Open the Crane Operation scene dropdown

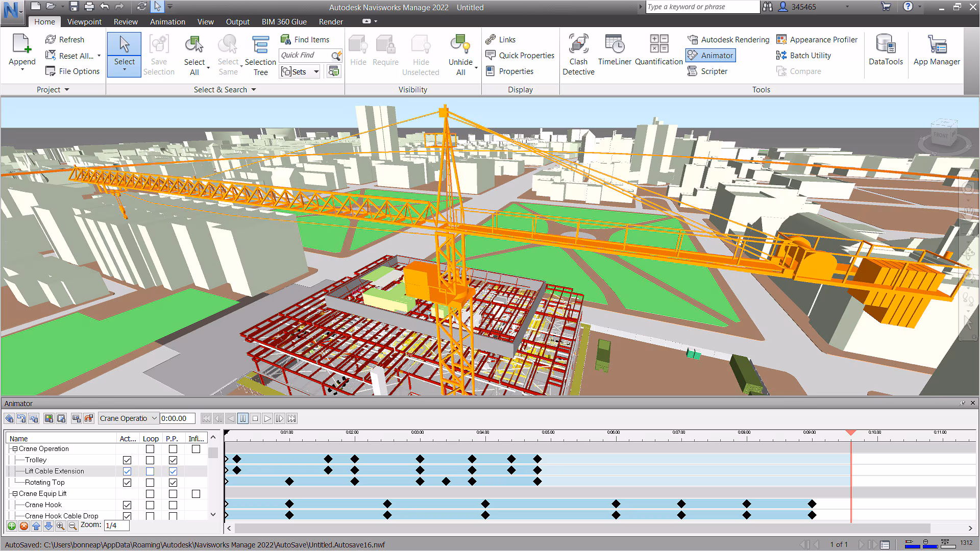tap(154, 418)
